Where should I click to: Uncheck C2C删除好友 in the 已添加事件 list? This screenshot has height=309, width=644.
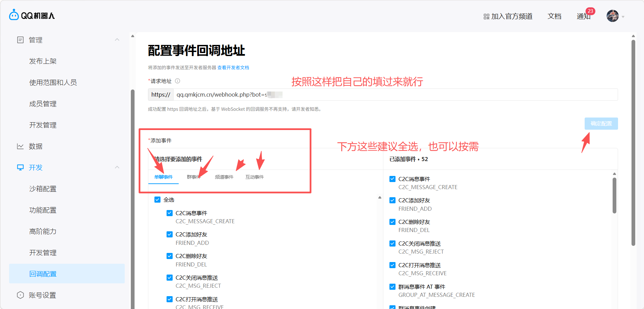coord(392,222)
